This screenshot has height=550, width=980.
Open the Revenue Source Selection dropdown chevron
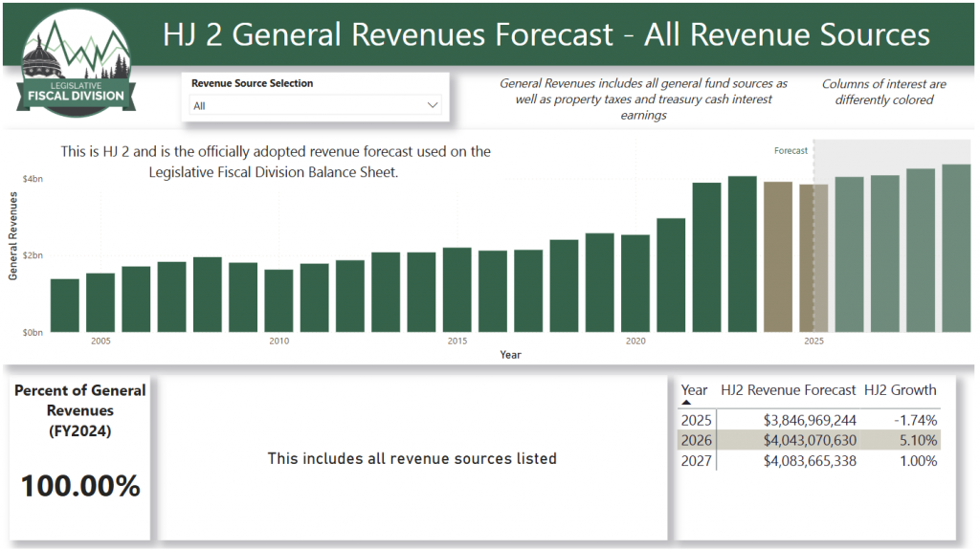click(x=432, y=105)
